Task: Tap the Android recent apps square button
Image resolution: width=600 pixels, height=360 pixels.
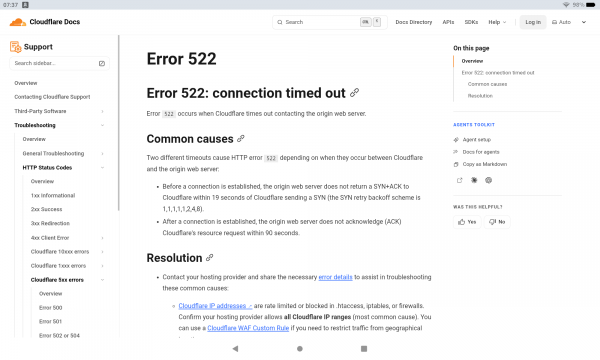Action: click(x=364, y=349)
